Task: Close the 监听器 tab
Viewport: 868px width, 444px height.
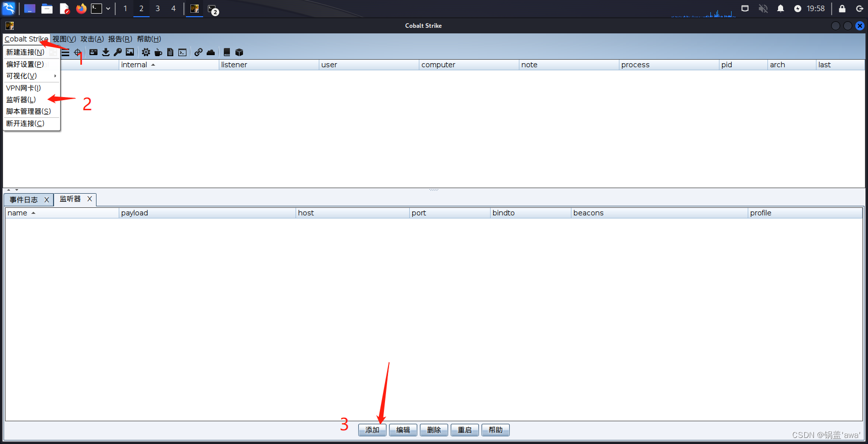Action: coord(89,199)
